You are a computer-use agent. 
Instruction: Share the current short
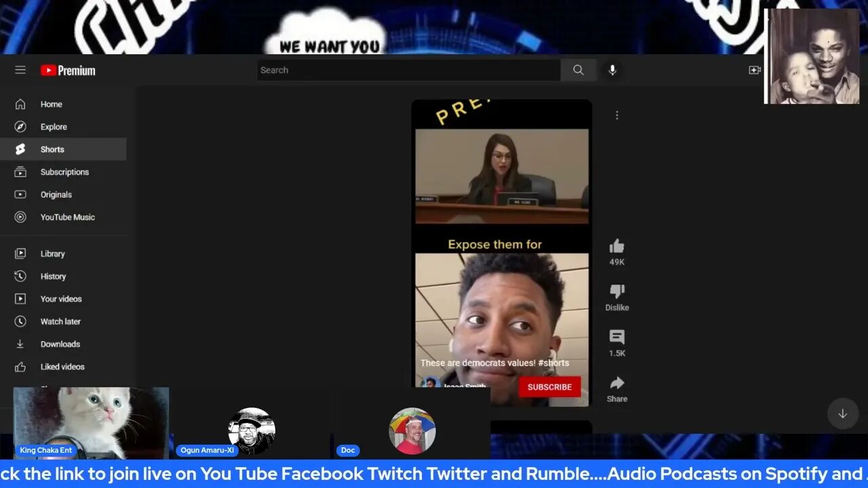616,383
